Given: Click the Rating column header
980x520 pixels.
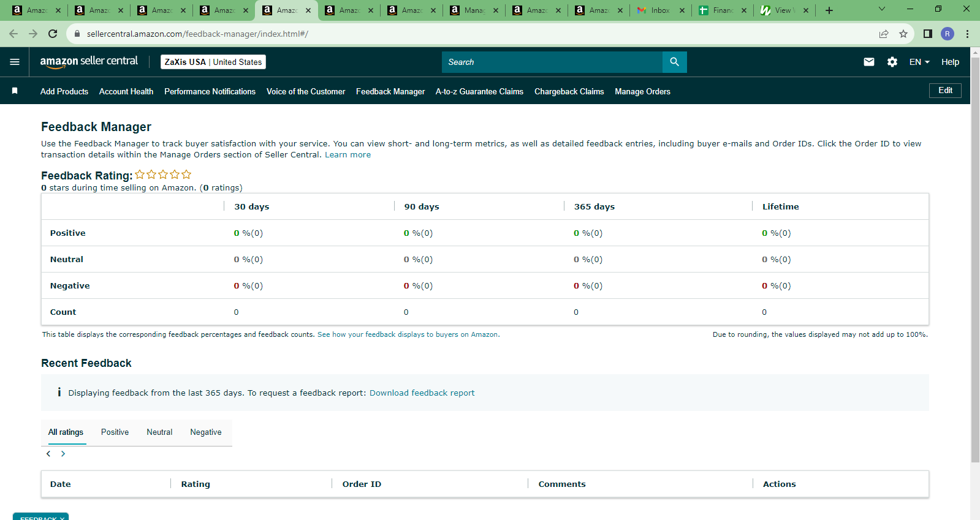Looking at the screenshot, I should coord(196,484).
